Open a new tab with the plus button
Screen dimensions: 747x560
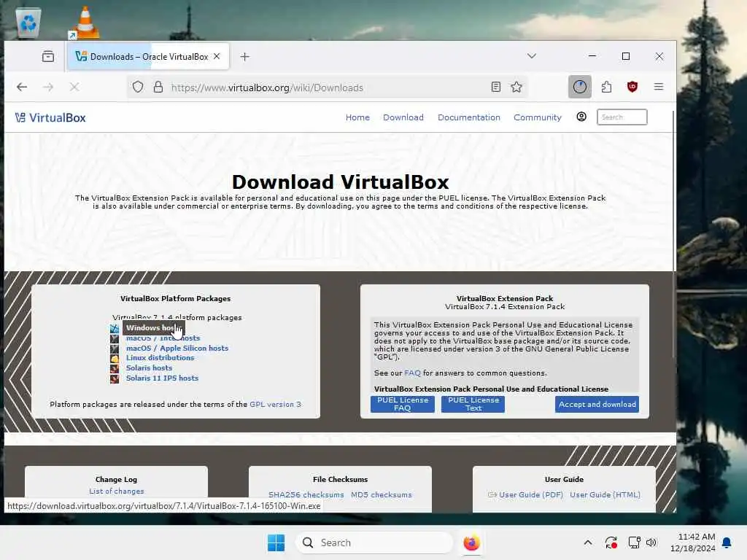(245, 57)
